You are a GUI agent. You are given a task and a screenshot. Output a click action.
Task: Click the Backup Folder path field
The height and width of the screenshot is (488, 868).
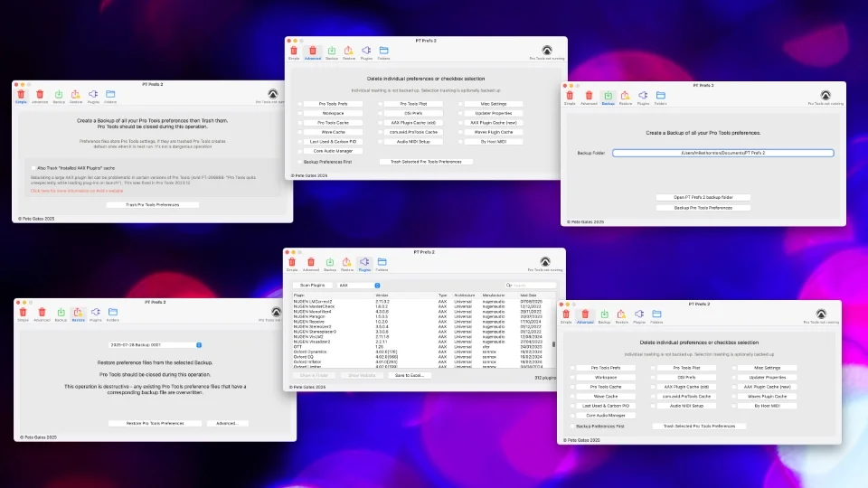coord(723,153)
